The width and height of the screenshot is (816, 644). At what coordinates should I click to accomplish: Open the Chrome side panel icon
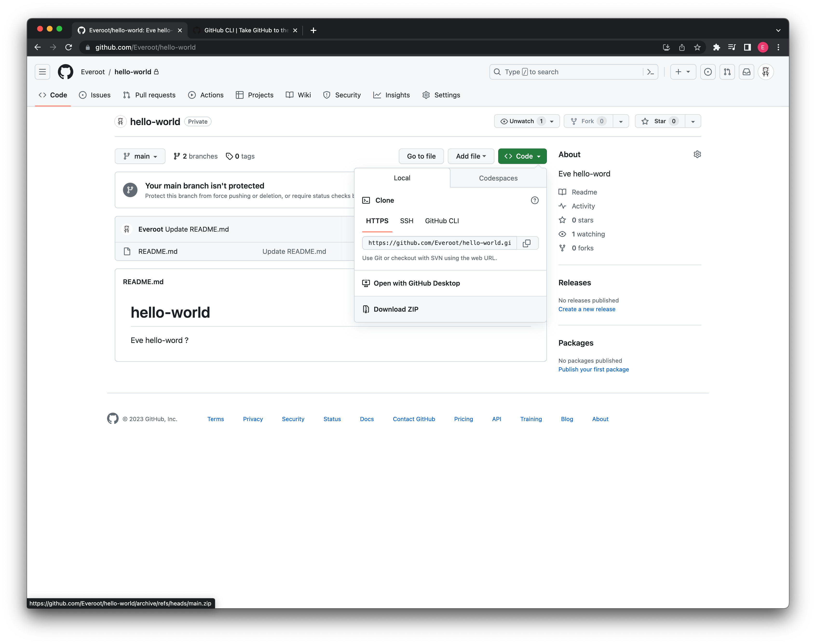pyautogui.click(x=747, y=47)
